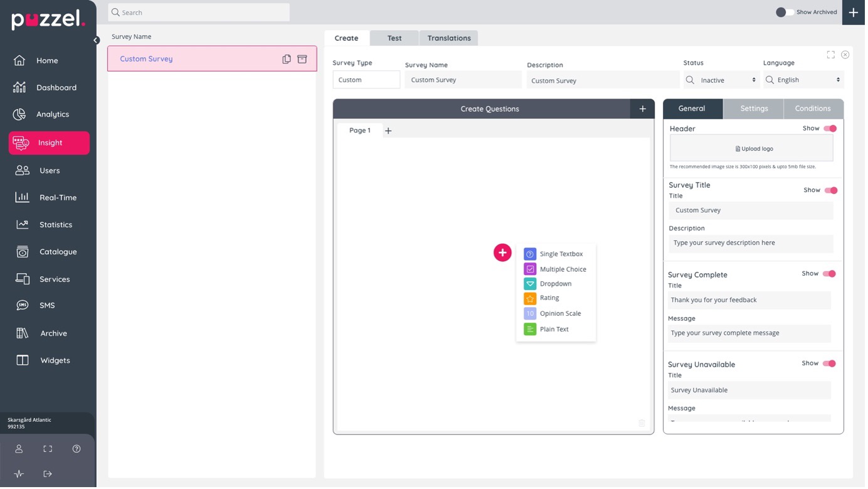Add a new page with plus icon
The width and height of the screenshot is (868, 489).
[389, 131]
